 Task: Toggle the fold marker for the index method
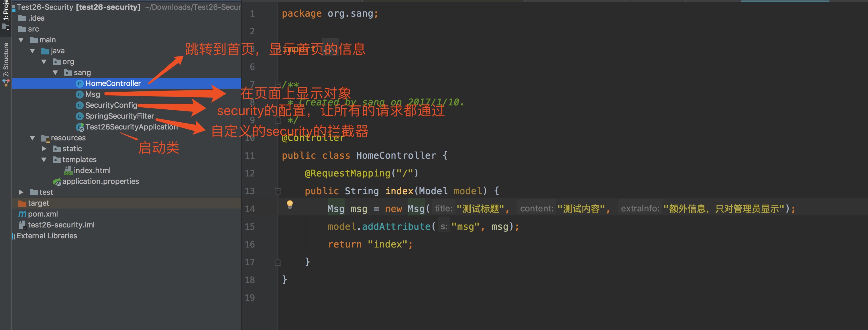click(x=278, y=191)
